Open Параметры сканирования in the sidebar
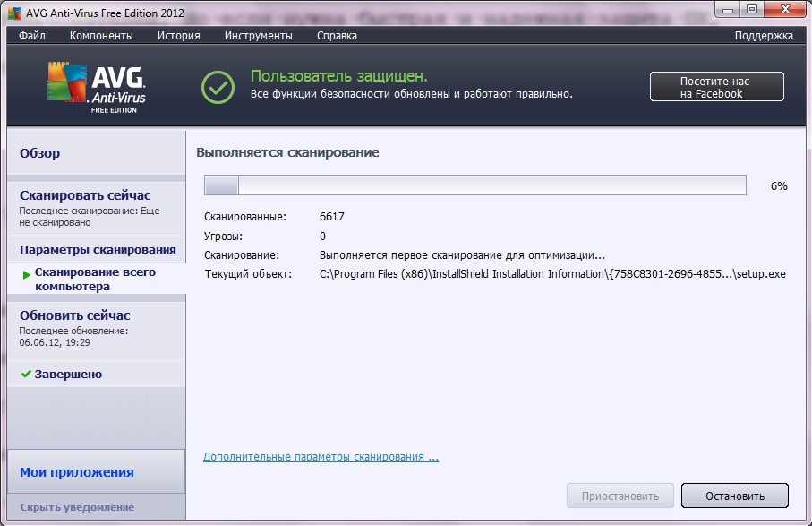 tap(98, 249)
